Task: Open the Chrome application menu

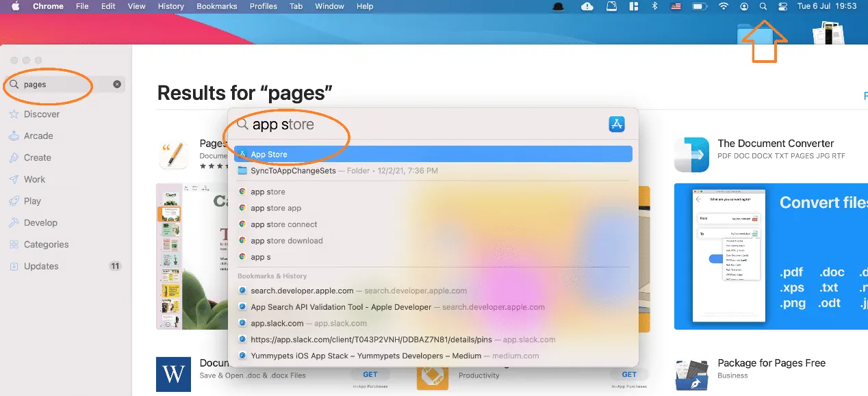Action: point(48,6)
